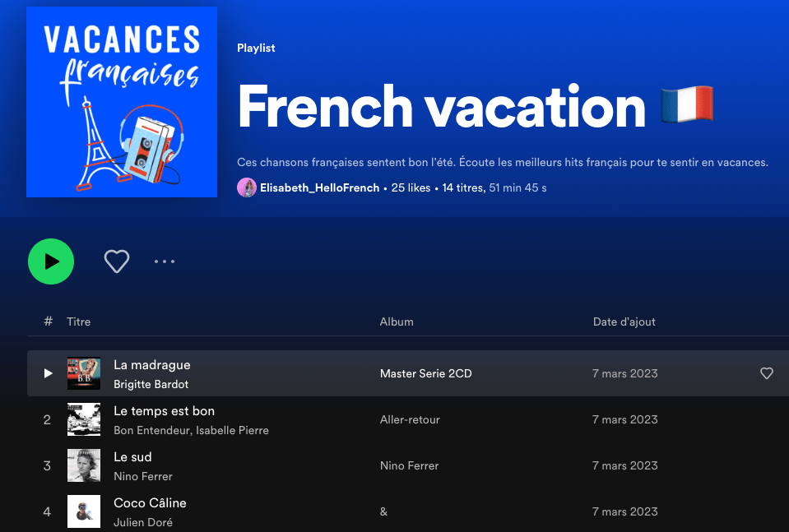Open Elisabeth_HelloFrench profile link
This screenshot has height=532, width=789.
click(x=319, y=187)
